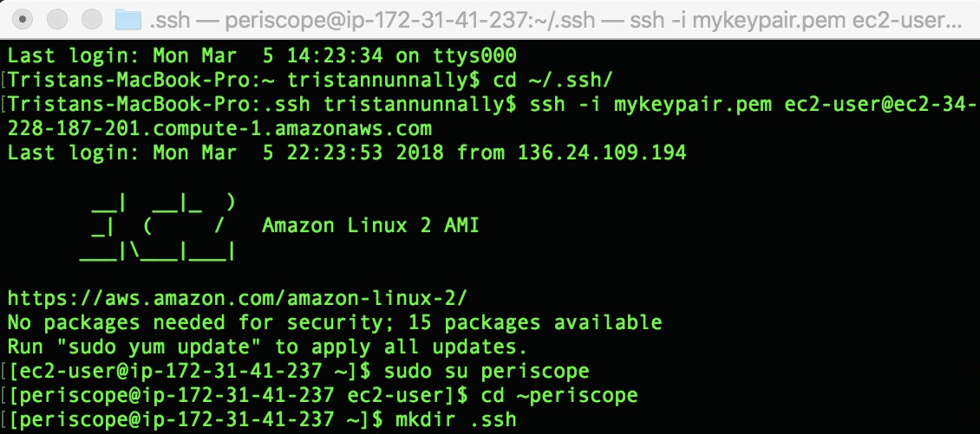Minimize the terminal window
Image resolution: width=980 pixels, height=434 pixels.
pos(57,19)
